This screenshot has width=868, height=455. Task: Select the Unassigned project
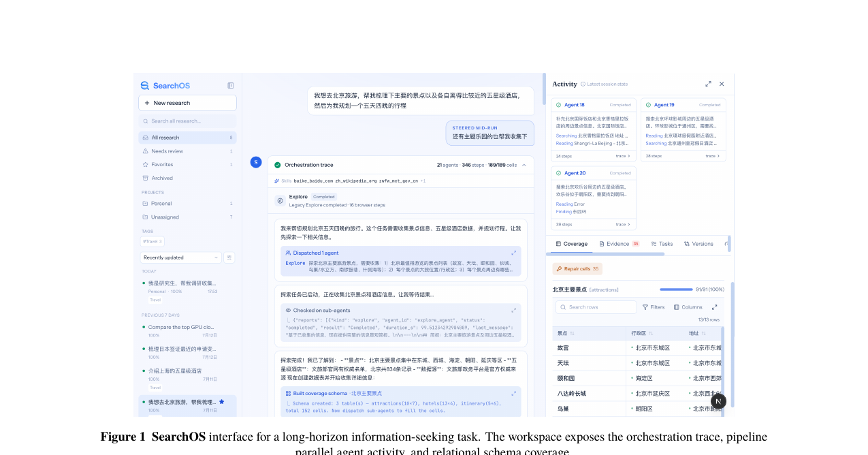[187, 217]
